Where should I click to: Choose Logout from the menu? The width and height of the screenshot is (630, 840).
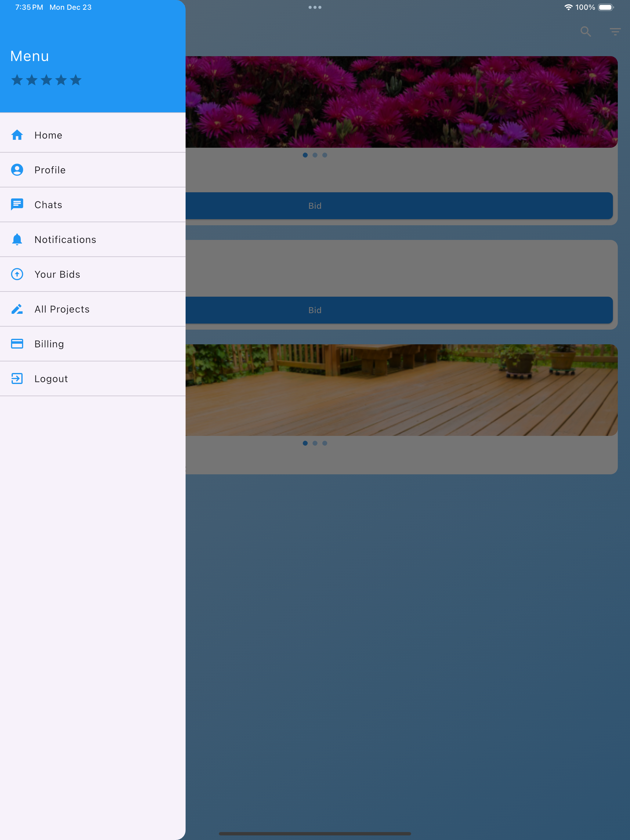click(x=93, y=378)
